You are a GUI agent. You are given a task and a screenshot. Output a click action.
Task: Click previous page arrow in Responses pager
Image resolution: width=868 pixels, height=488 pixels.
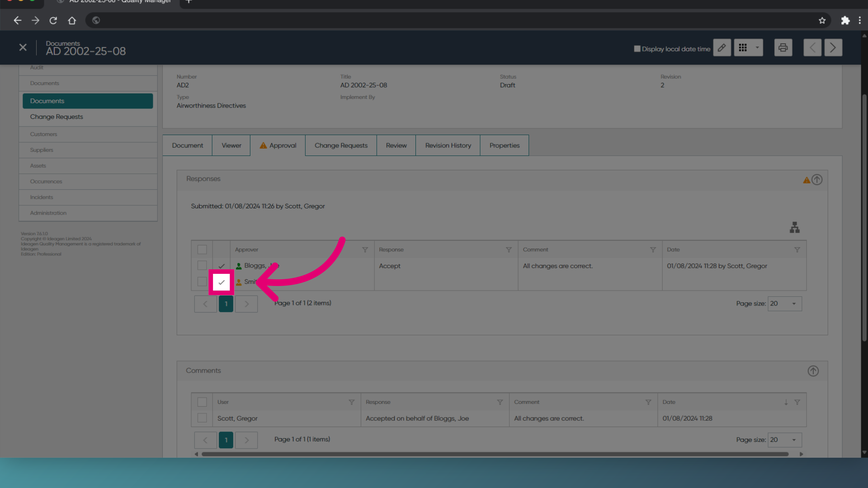[x=205, y=304]
